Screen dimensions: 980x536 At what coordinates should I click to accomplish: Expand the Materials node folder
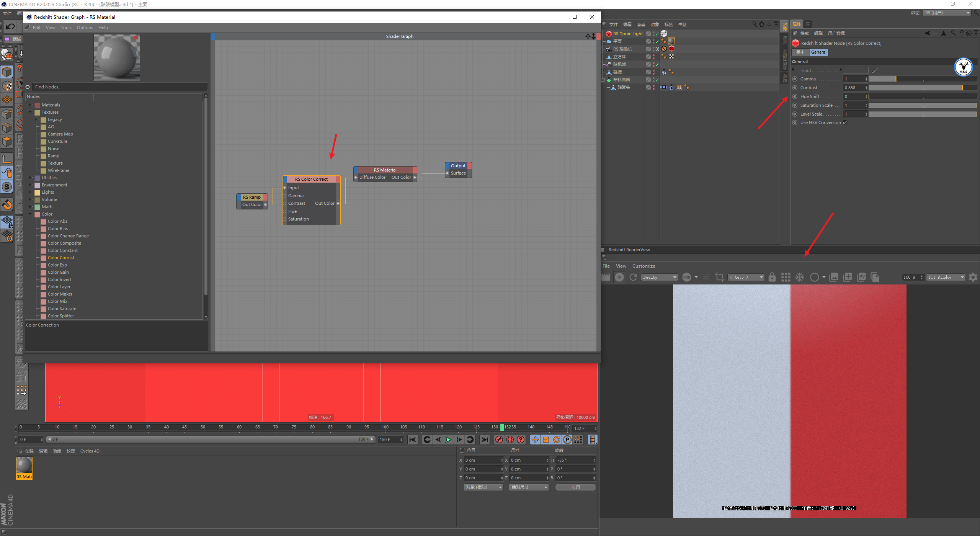(x=31, y=105)
